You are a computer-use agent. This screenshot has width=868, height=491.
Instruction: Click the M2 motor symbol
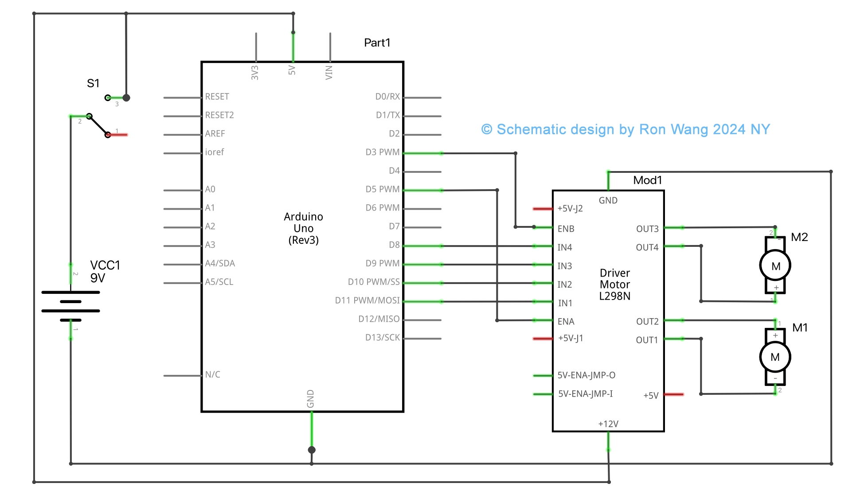click(775, 266)
